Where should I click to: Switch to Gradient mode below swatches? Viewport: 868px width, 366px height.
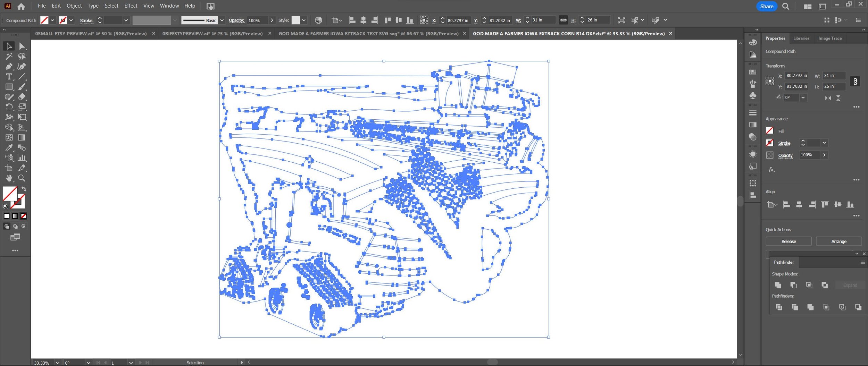15,216
